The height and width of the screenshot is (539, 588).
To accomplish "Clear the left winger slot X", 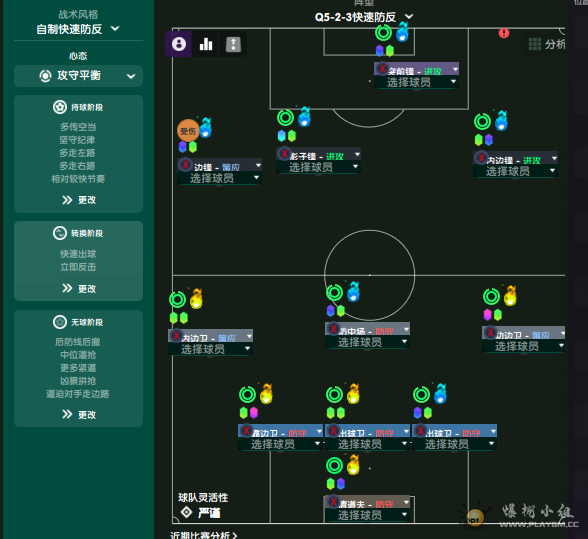I will point(185,164).
